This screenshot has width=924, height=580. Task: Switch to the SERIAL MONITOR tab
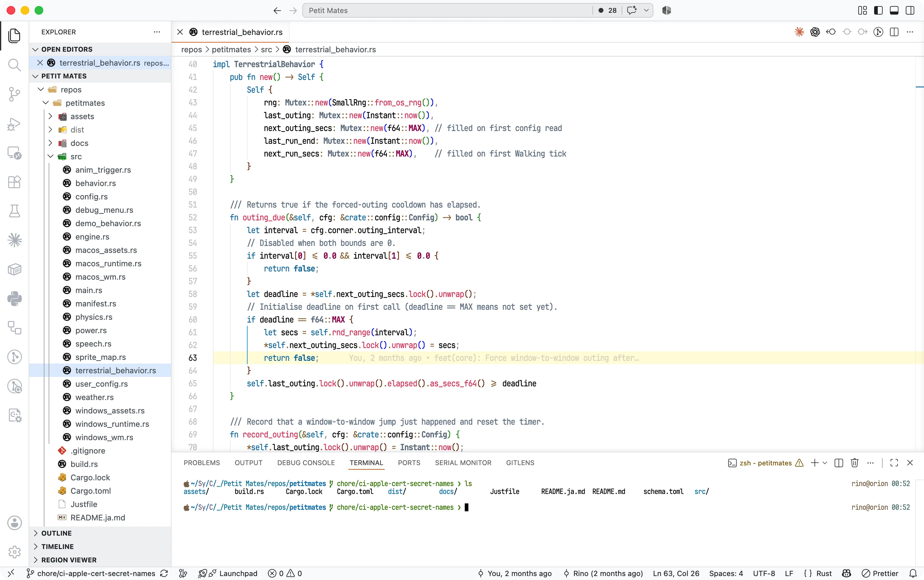point(463,463)
